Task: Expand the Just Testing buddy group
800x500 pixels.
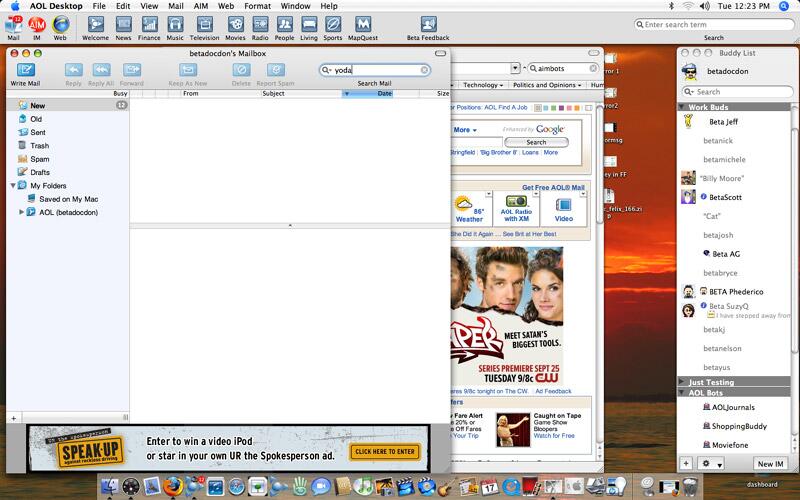Action: pos(682,382)
